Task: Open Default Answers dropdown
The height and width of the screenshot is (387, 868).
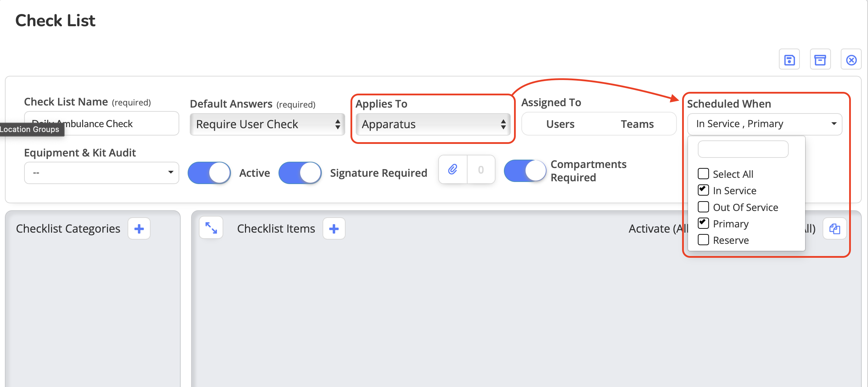Action: pos(267,124)
